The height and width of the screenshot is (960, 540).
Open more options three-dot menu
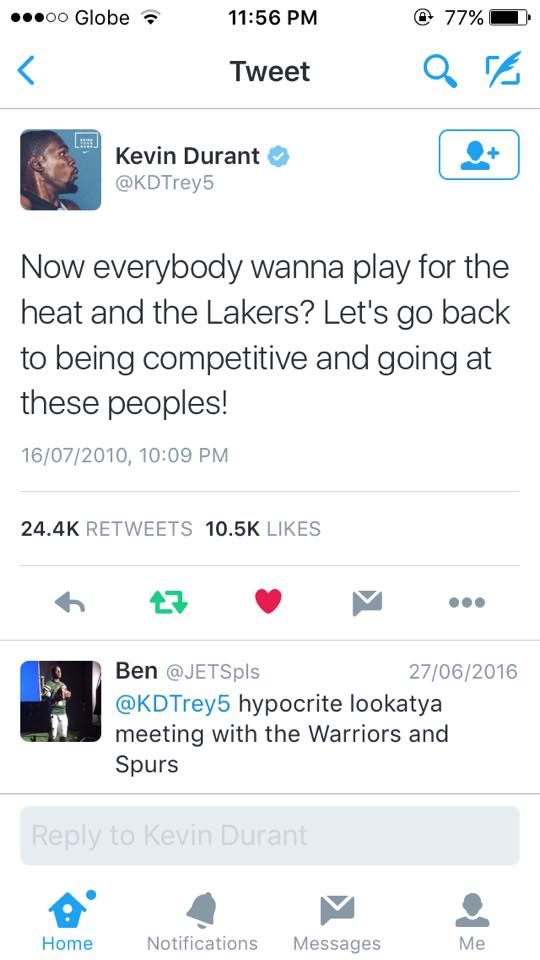pos(467,602)
